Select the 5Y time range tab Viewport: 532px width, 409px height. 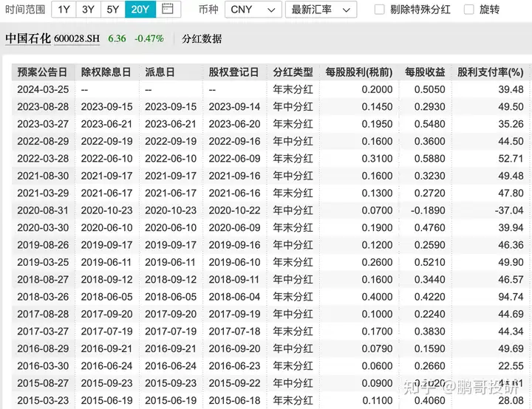tap(112, 10)
